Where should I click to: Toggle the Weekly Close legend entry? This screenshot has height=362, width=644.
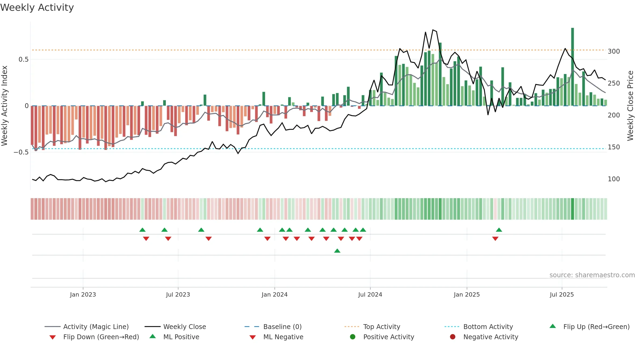coord(175,327)
